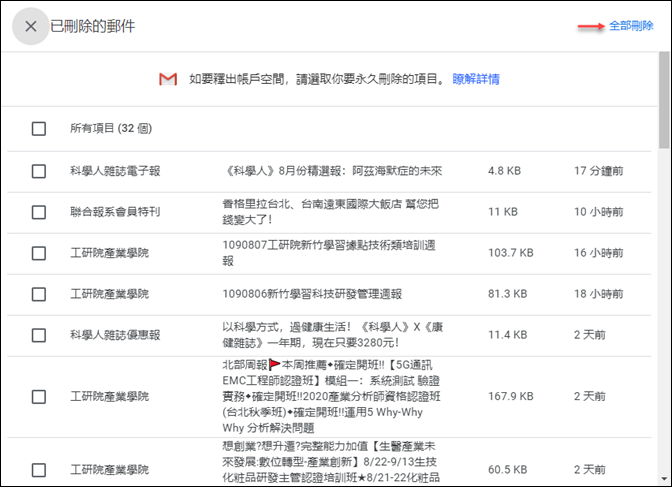Click subject starting 想創業?想升遷?
672x487 pixels.
[330, 463]
